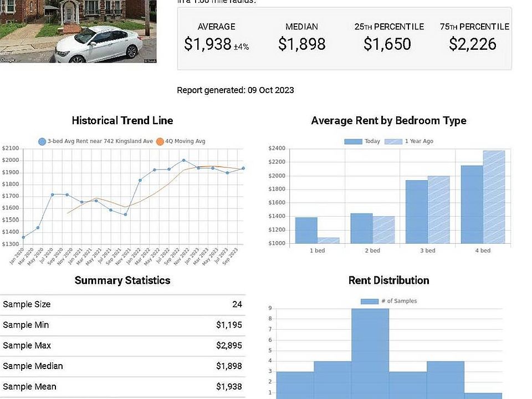Click the 4 bed Today bar

coord(472,204)
